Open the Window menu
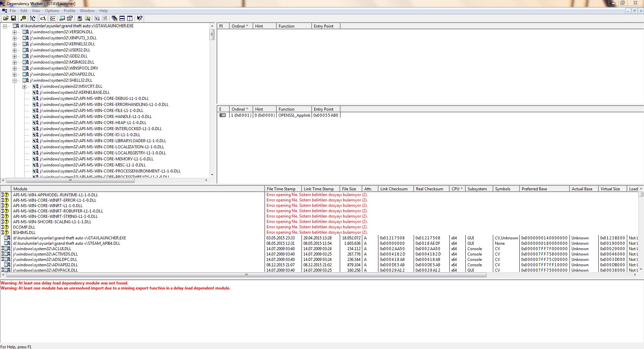Image resolution: width=644 pixels, height=349 pixels. (87, 11)
